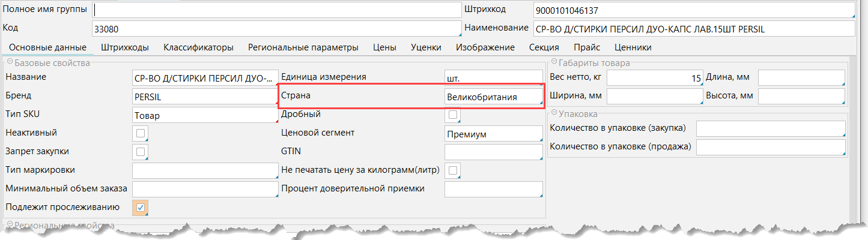Click the Вес нетто, кг field
Screen dimensions: 868x240
(654, 78)
